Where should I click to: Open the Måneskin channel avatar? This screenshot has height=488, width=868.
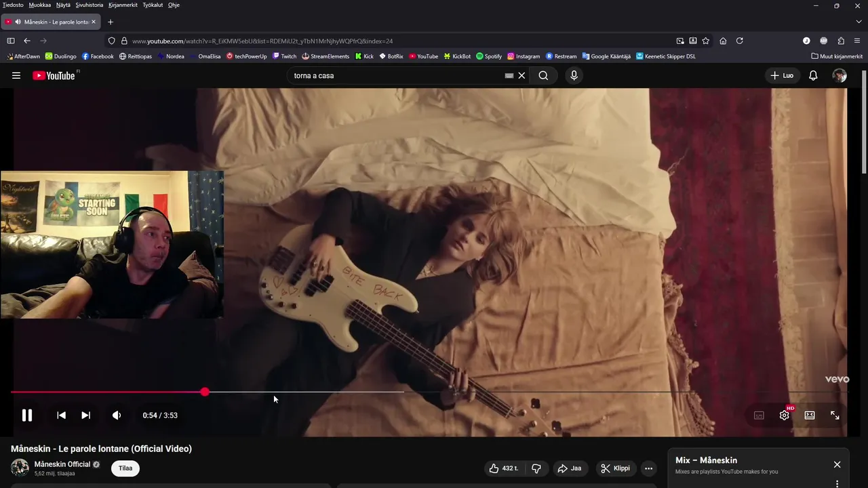(x=20, y=468)
